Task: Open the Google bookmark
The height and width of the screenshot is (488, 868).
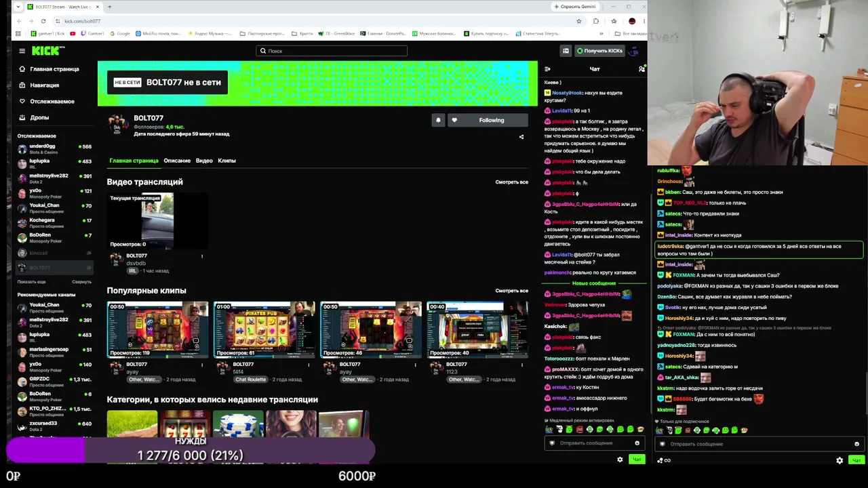Action: coord(120,33)
